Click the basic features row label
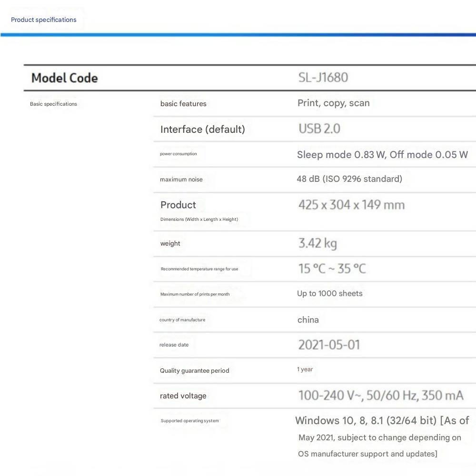The height and width of the screenshot is (476, 476). 183,104
